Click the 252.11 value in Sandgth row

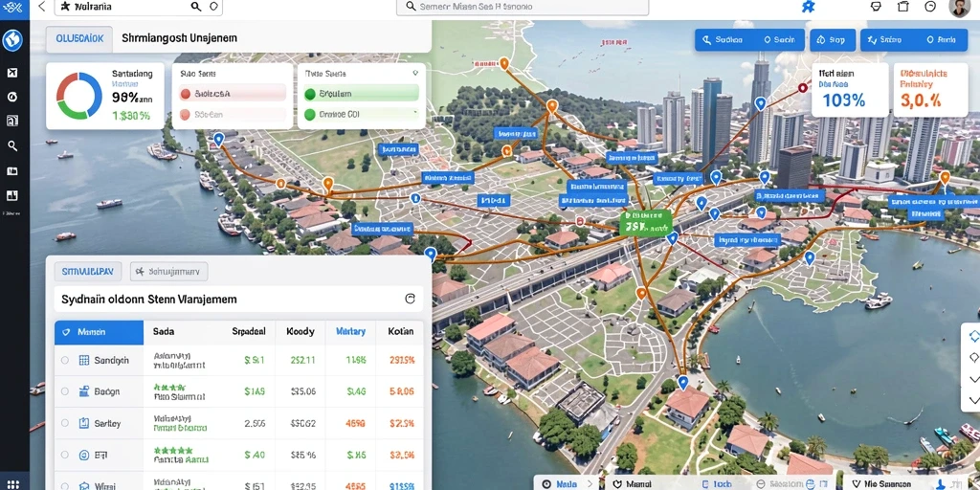pos(303,360)
